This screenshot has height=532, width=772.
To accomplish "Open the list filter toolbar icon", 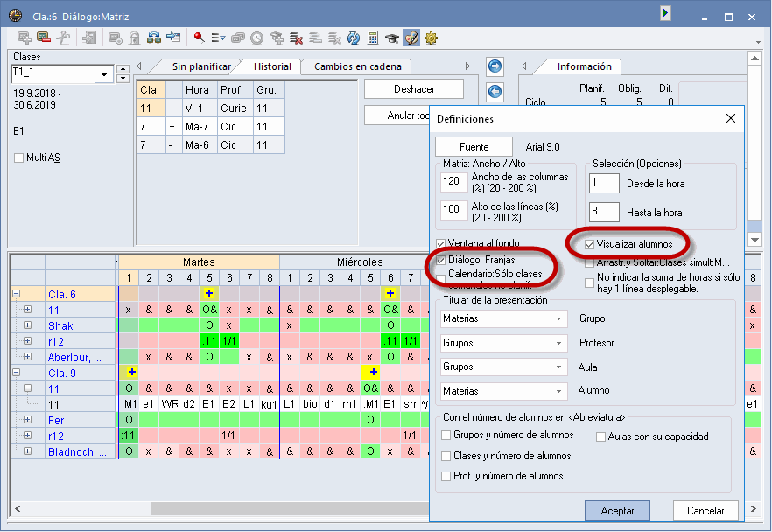I will pos(218,38).
